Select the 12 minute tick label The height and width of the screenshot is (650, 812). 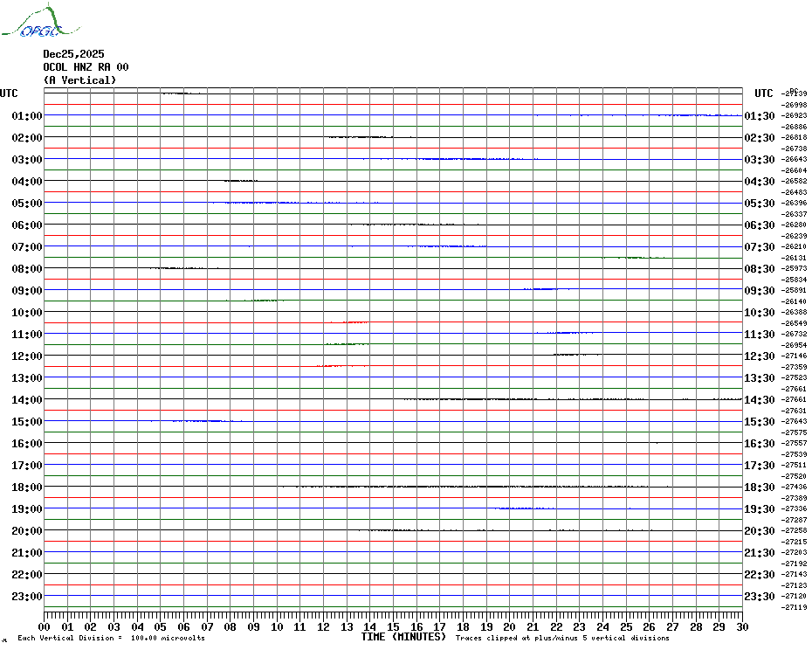324,627
